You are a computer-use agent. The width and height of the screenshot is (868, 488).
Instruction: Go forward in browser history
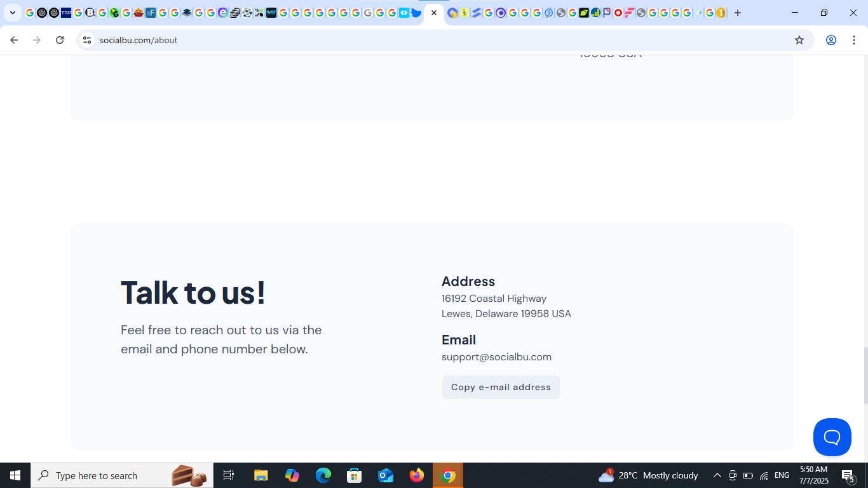pos(37,40)
